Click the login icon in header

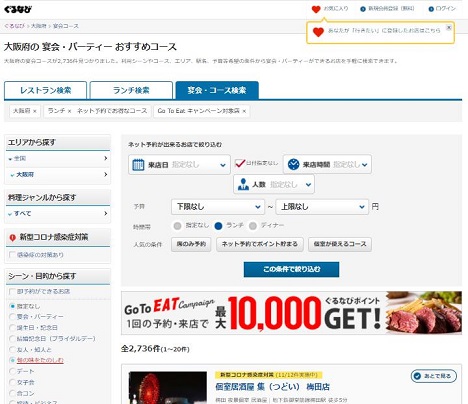click(x=431, y=9)
